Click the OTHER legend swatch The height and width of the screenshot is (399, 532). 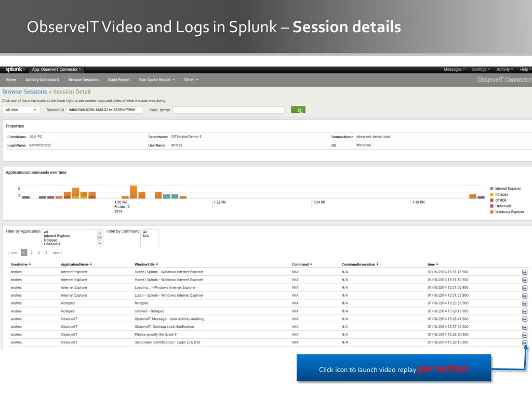491,200
